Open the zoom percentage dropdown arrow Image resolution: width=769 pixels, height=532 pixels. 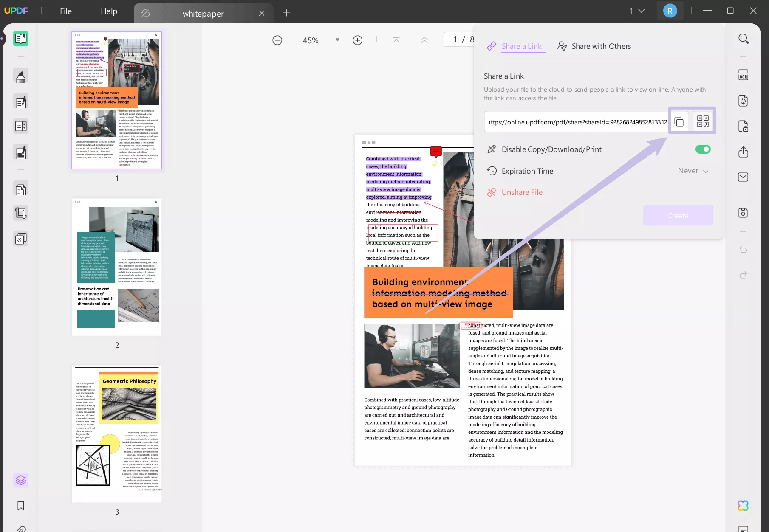pyautogui.click(x=337, y=40)
